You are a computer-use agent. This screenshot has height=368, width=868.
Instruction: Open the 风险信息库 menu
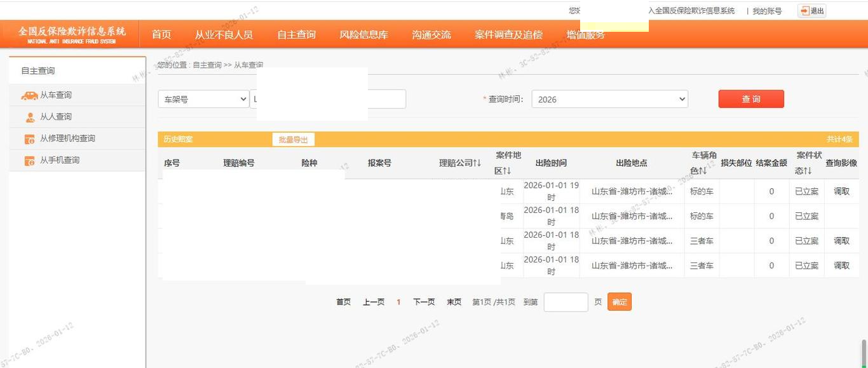[x=363, y=34]
